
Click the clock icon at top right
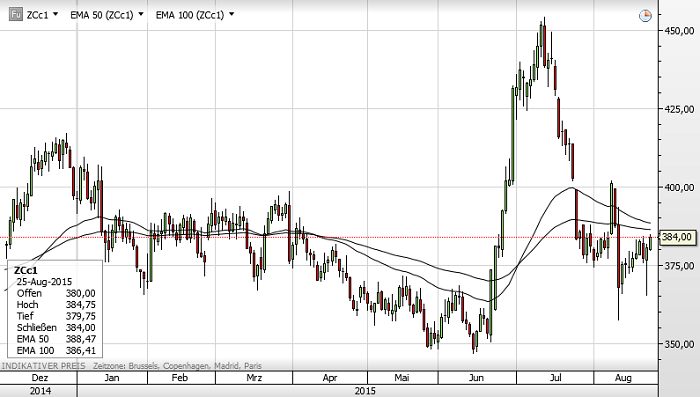645,16
